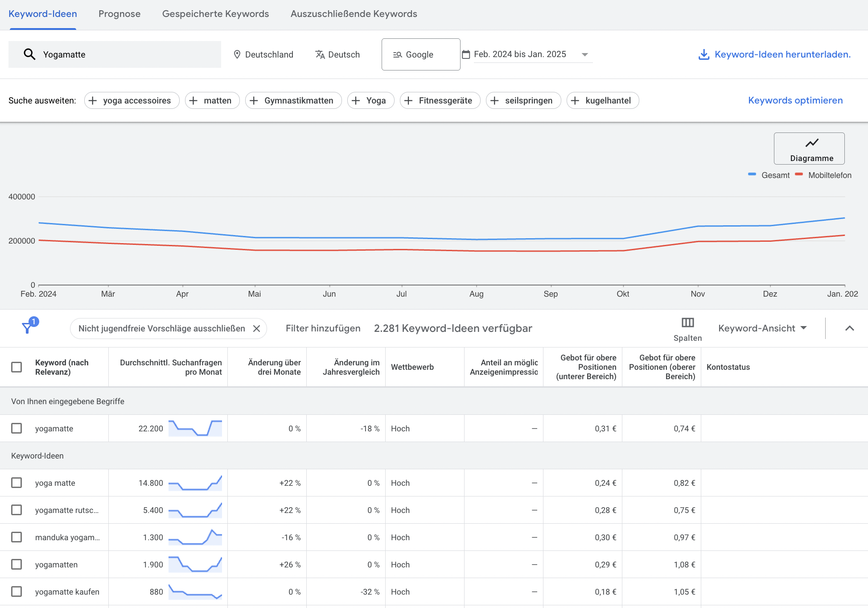The image size is (868, 608).
Task: Sort by Durchschnittl. Suchanfragen pro Monat column
Action: (171, 367)
